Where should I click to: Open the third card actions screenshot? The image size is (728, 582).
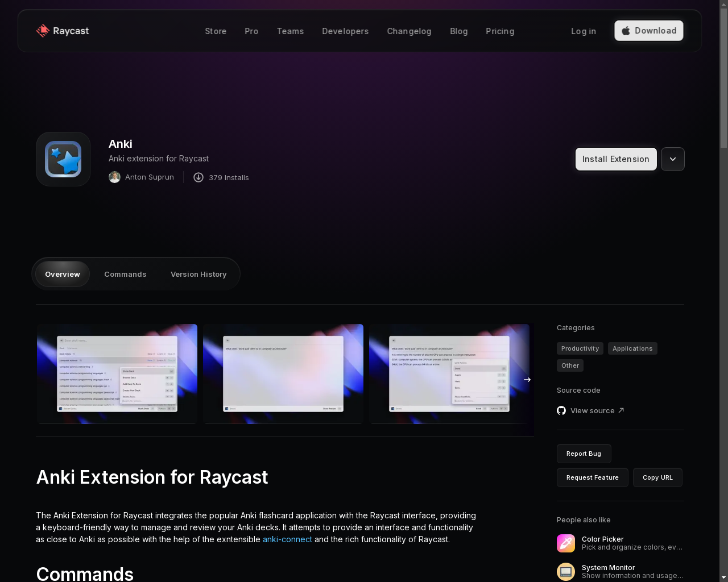(x=449, y=374)
